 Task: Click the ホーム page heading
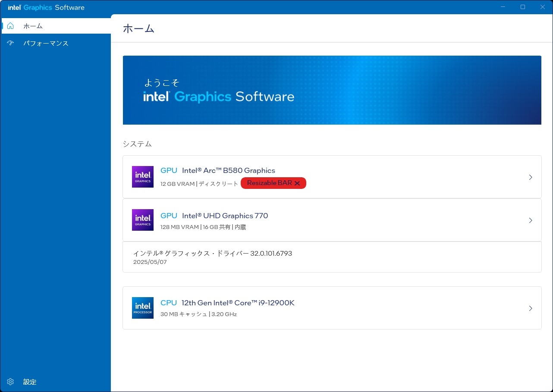point(139,28)
